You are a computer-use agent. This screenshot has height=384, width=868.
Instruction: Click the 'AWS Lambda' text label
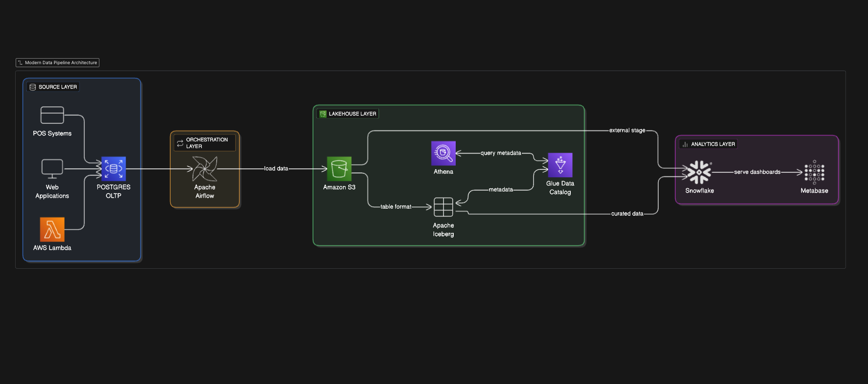[52, 248]
